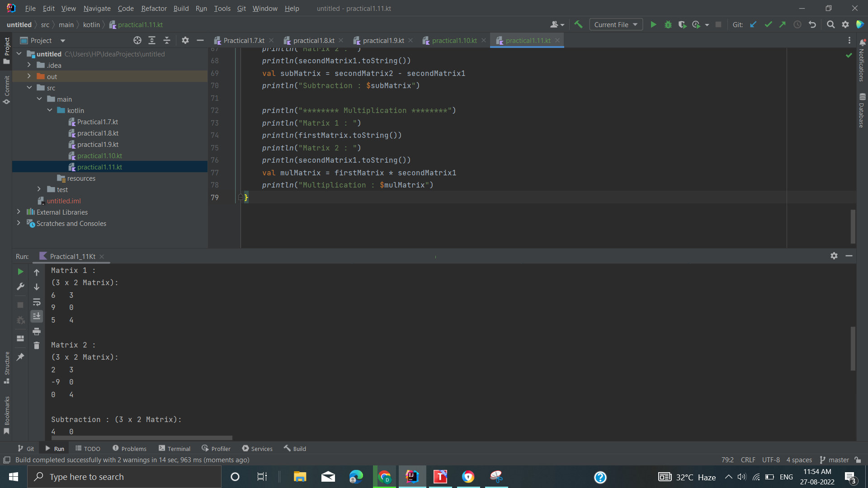Run with Coverage using the shield icon
Image resolution: width=868 pixels, height=488 pixels.
[682, 24]
